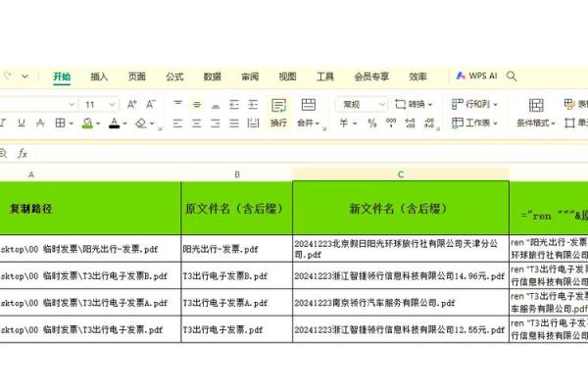Center text horizontally
This screenshot has height=392, width=588.
(x=197, y=122)
